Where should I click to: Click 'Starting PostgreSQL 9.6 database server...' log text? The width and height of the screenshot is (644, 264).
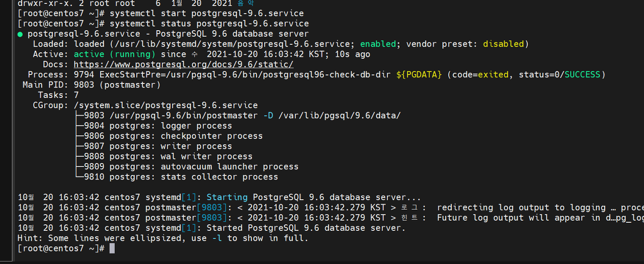[x=314, y=197]
